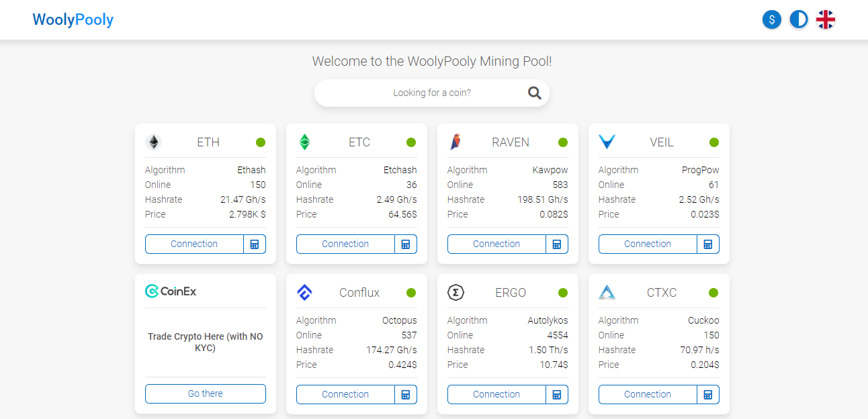The height and width of the screenshot is (419, 868).
Task: Click the Ethereum coin logo
Action: (x=154, y=142)
